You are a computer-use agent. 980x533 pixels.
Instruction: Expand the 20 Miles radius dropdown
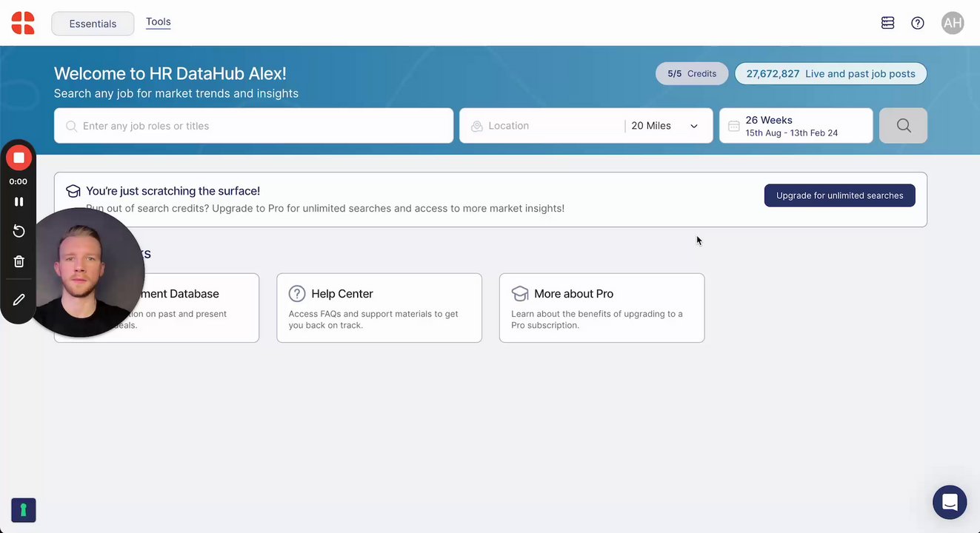pos(665,126)
